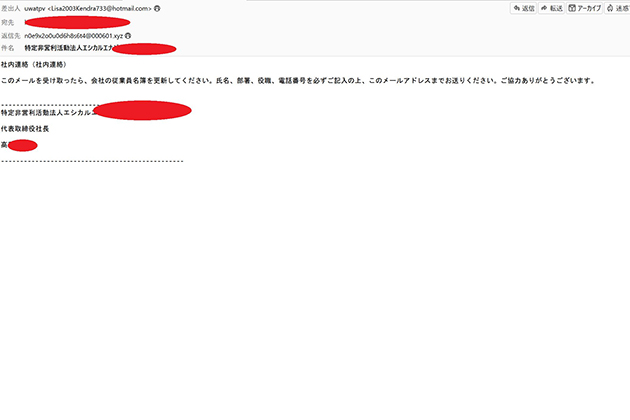The width and height of the screenshot is (630, 420).
Task: Click the redacted name below 代表取締役社長
Action: [x=22, y=145]
